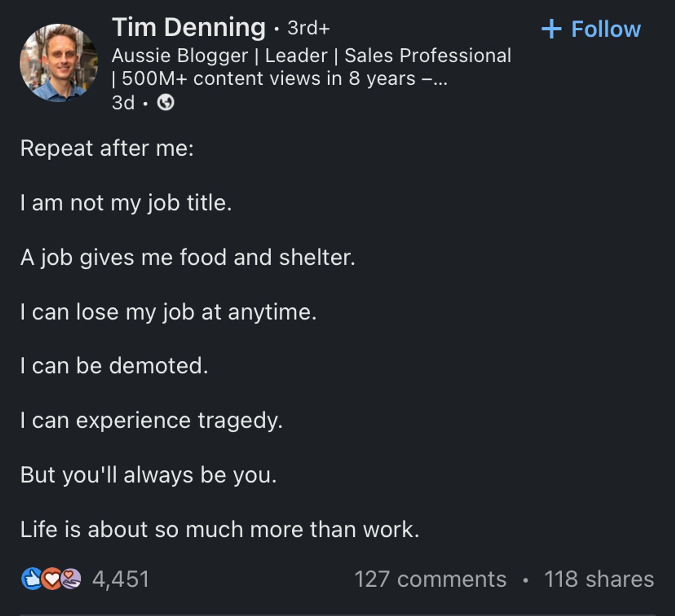This screenshot has width=675, height=616.
Task: Click "I can lose my job at anytime." text
Action: tap(168, 312)
